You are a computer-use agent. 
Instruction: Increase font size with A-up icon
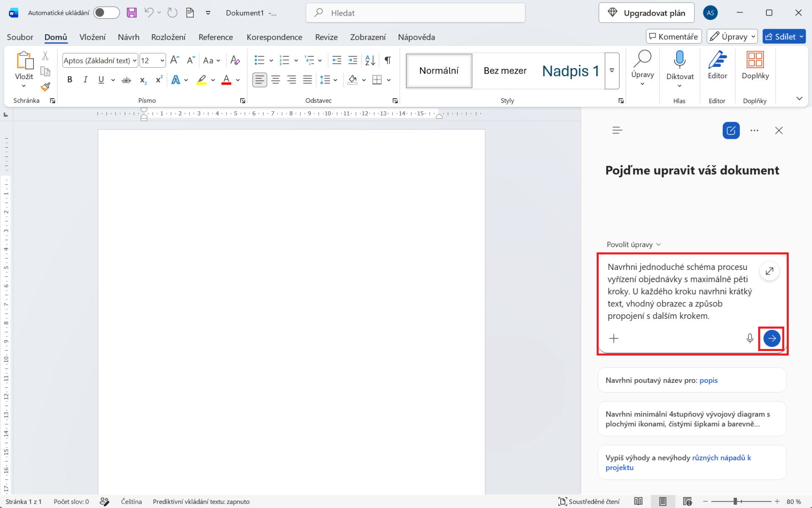pyautogui.click(x=175, y=60)
